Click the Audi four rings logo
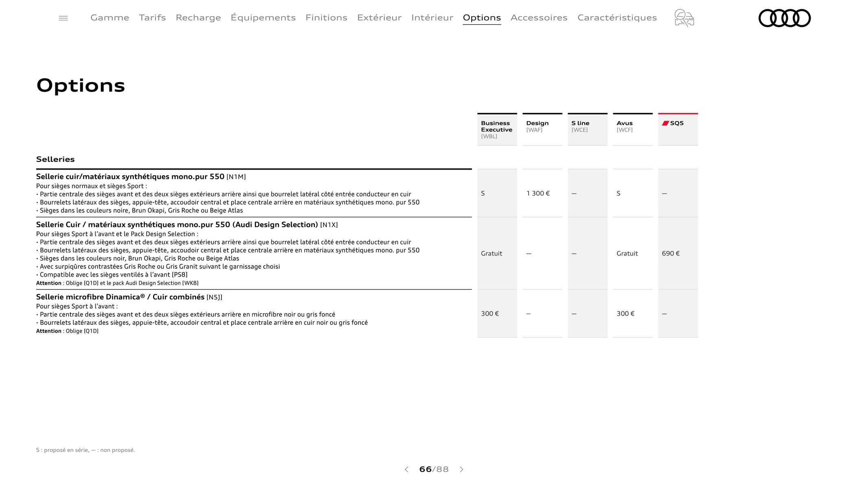This screenshot has height=488, width=868. [785, 18]
